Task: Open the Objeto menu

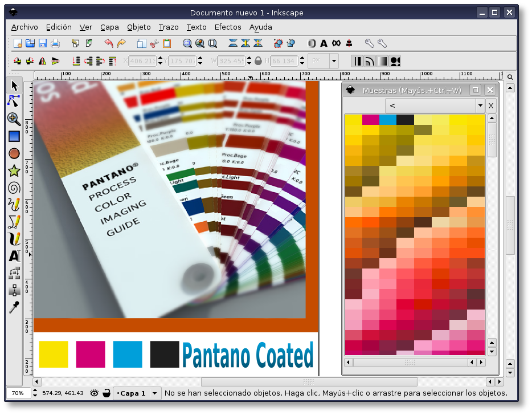Action: click(139, 27)
